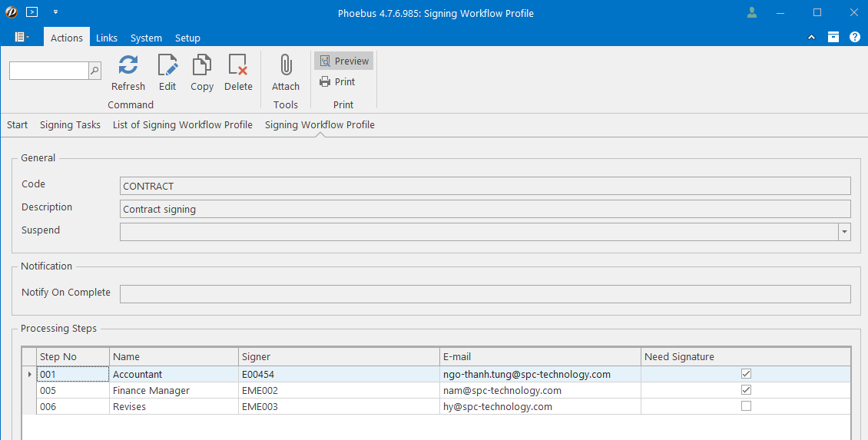Screen dimensions: 868x440
Task: Go to List of Signing Workflow Profile
Action: coord(182,125)
